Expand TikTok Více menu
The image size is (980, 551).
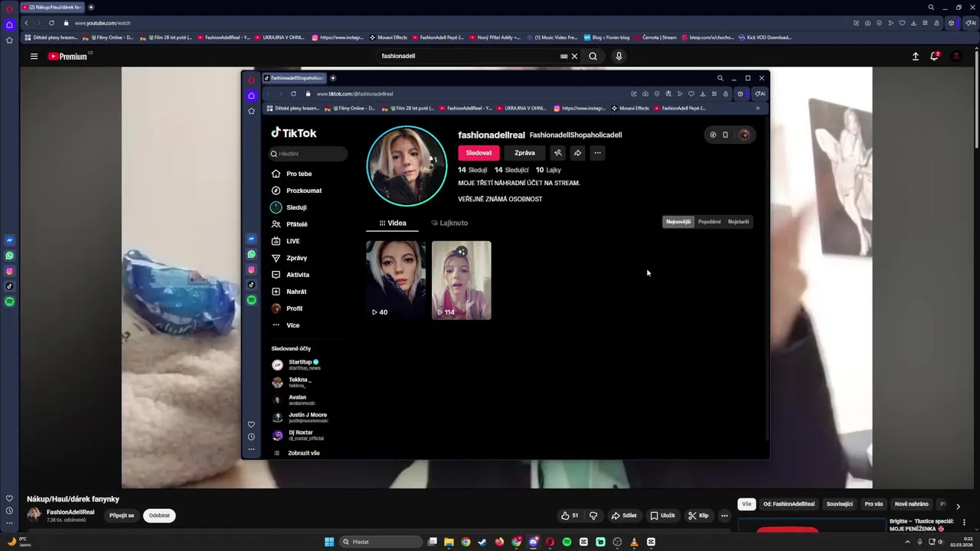286,325
